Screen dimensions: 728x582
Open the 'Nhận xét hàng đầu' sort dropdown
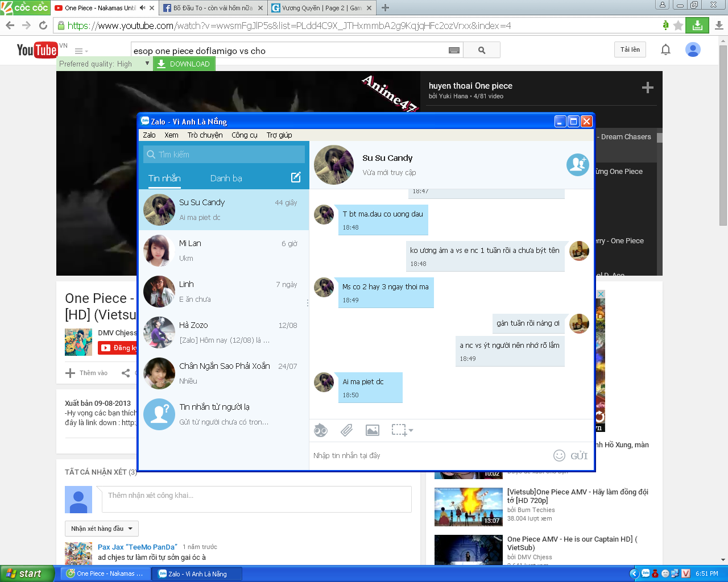pos(102,529)
